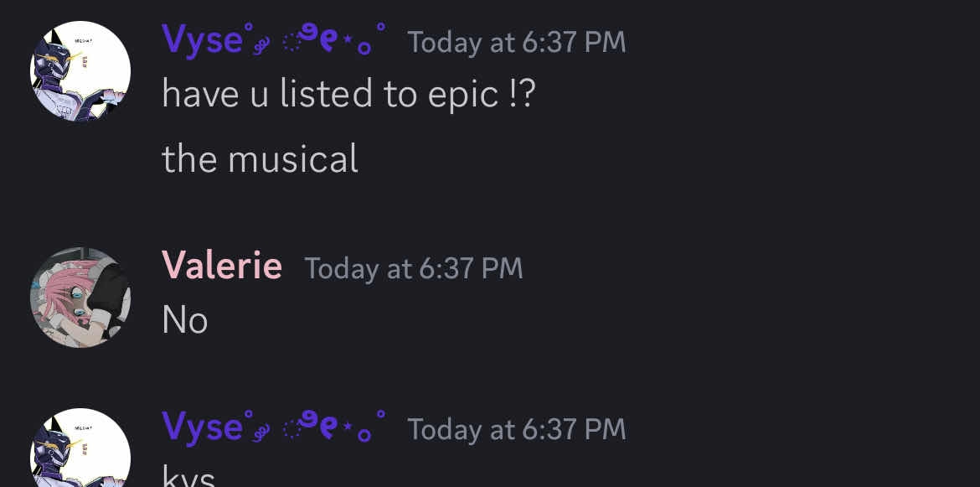The image size is (980, 487).
Task: Open Vyse's avatar on the first message
Action: (x=80, y=71)
